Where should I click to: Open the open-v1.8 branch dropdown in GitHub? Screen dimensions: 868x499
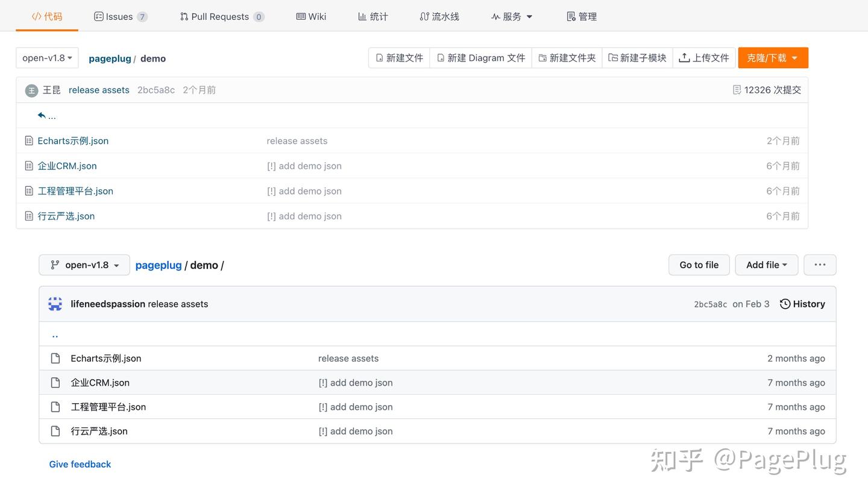84,265
